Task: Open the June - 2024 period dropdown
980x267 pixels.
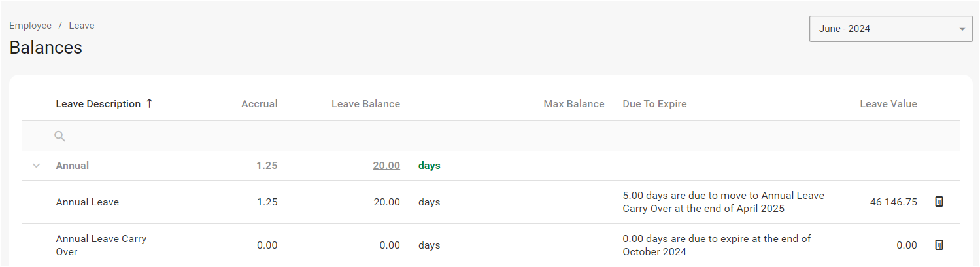Action: 883,29
